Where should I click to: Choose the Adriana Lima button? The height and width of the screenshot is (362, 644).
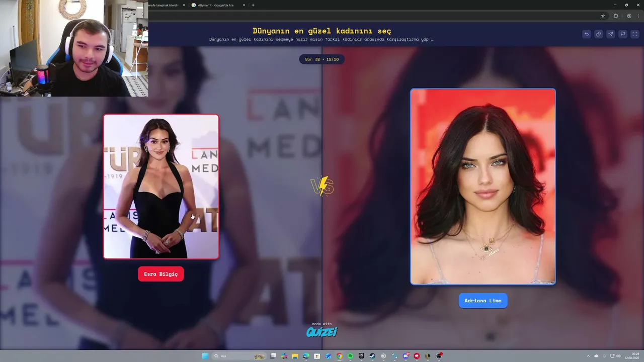(483, 301)
